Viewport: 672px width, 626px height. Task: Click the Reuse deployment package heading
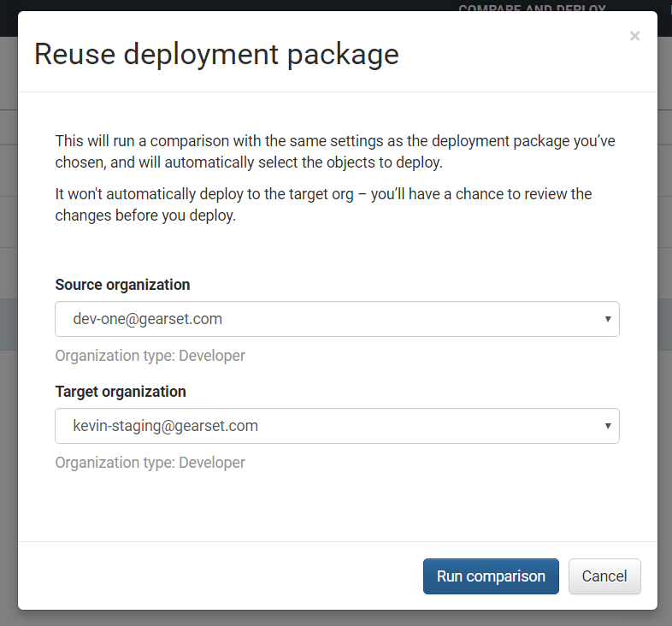[x=216, y=54]
